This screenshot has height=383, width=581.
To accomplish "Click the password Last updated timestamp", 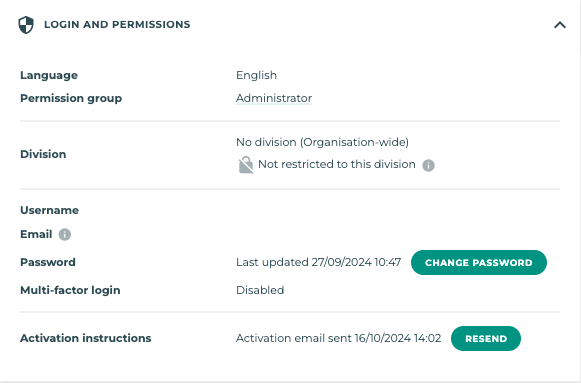I will 319,262.
